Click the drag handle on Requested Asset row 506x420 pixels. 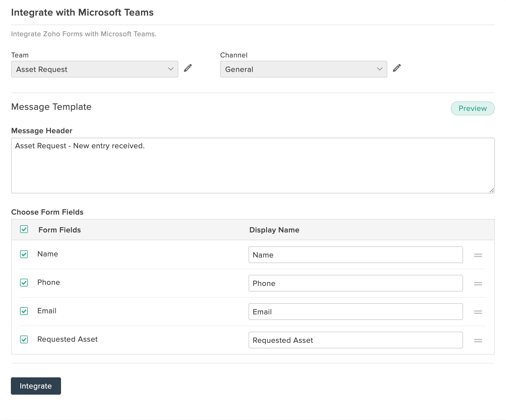(478, 340)
